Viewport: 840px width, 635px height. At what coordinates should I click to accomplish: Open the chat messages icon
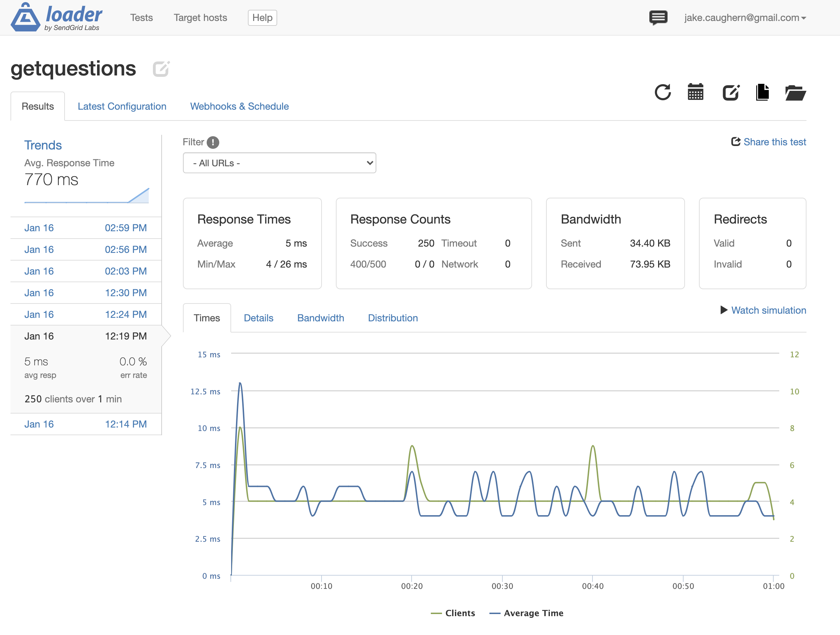click(x=658, y=17)
